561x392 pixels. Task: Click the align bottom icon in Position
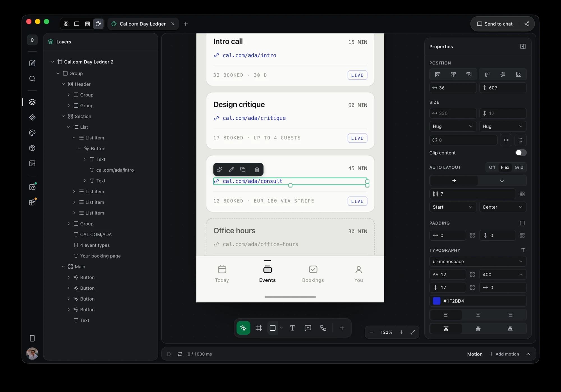[x=518, y=74]
